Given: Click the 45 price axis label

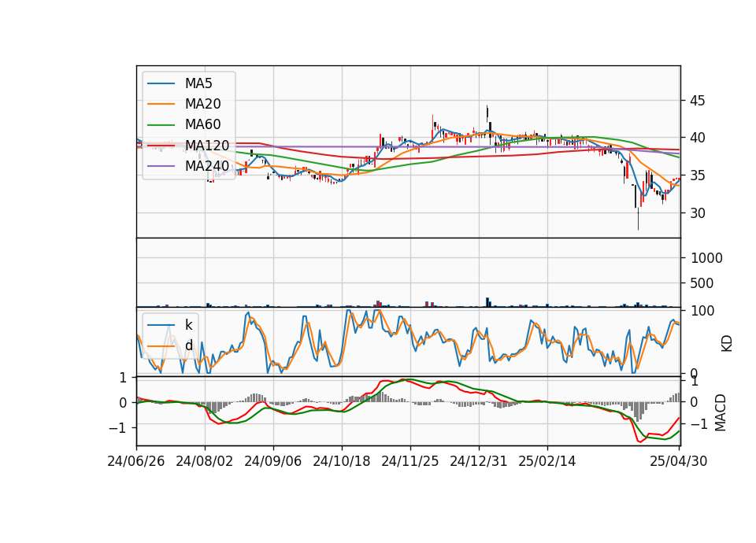Looking at the screenshot, I should 697,101.
